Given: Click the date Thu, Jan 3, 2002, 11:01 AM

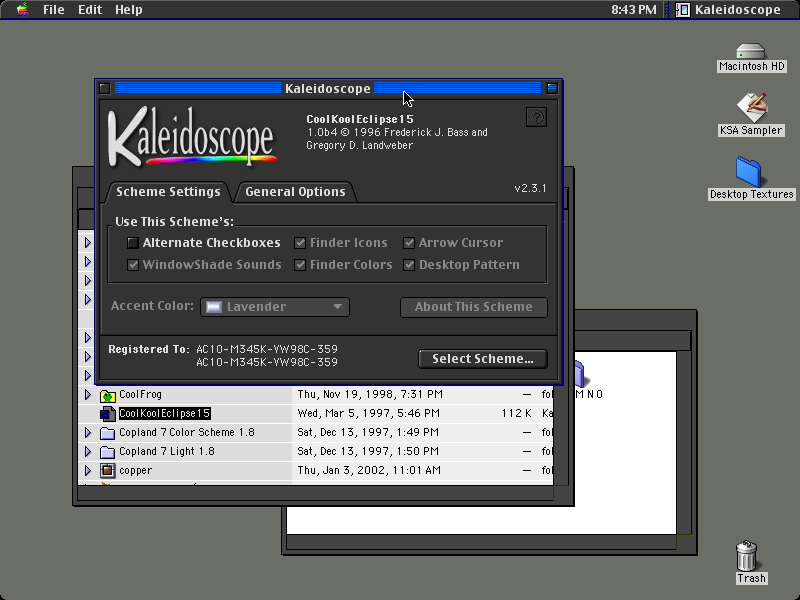Looking at the screenshot, I should click(369, 470).
